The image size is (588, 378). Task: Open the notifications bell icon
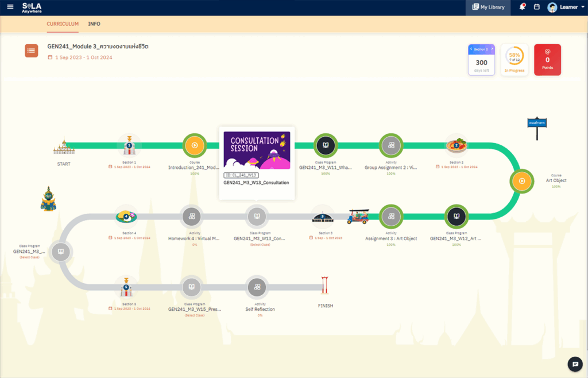tap(523, 7)
